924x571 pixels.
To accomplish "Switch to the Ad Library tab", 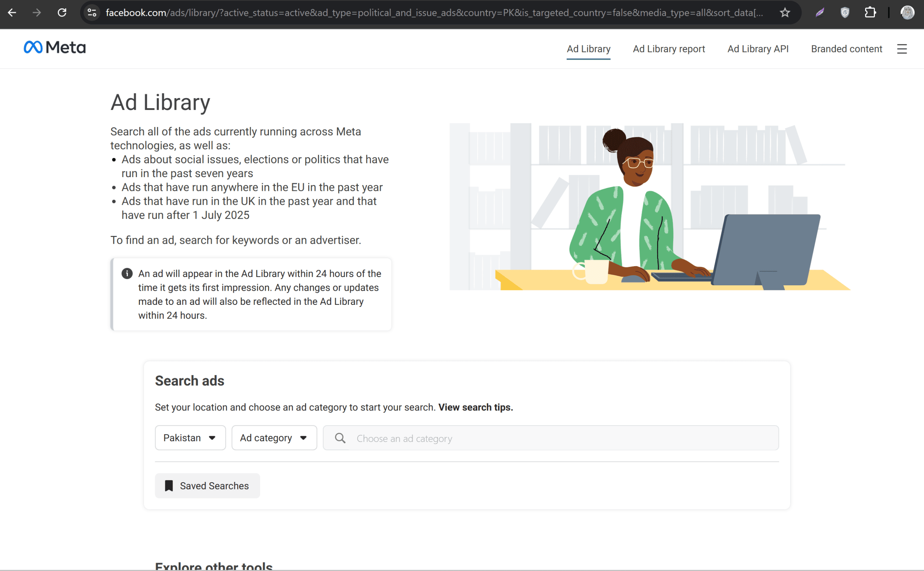I will pyautogui.click(x=588, y=49).
